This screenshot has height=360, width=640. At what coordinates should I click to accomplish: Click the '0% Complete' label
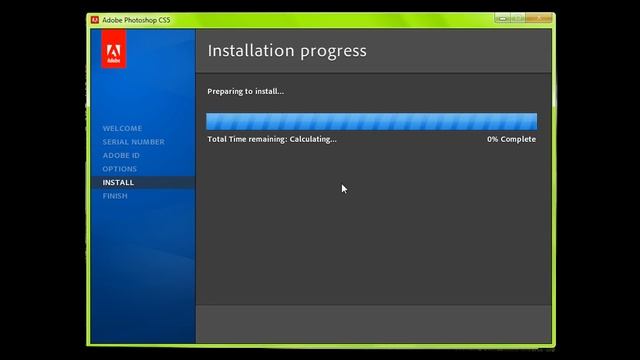(x=511, y=139)
